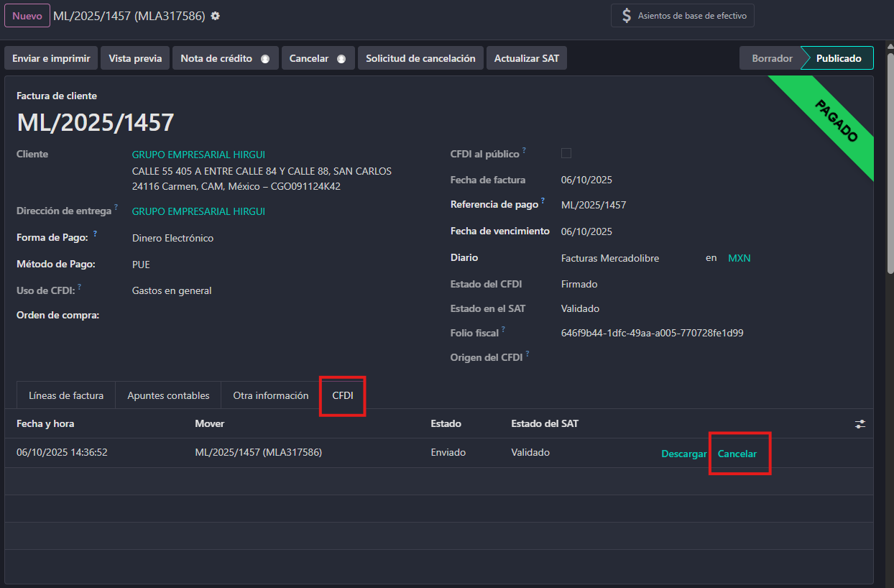Click help icon beside Referencia de pago

tap(543, 201)
